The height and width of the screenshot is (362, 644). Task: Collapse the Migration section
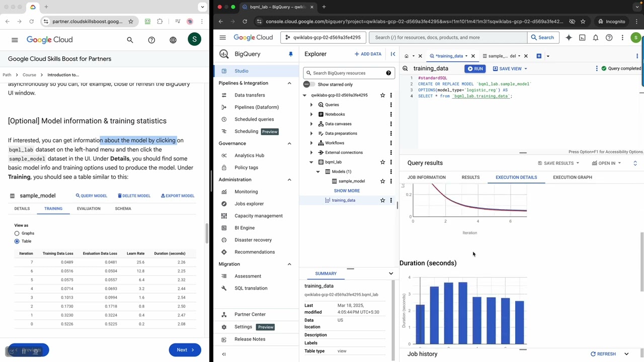click(x=289, y=264)
